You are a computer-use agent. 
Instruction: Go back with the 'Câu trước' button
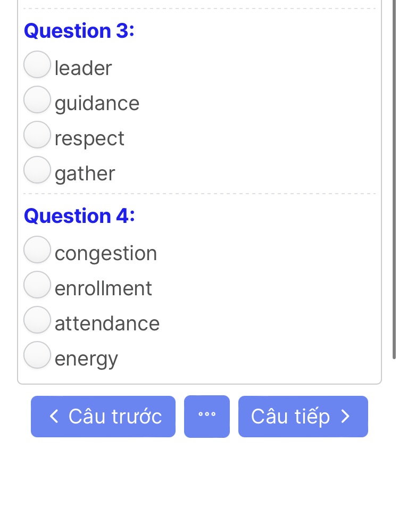point(103,417)
